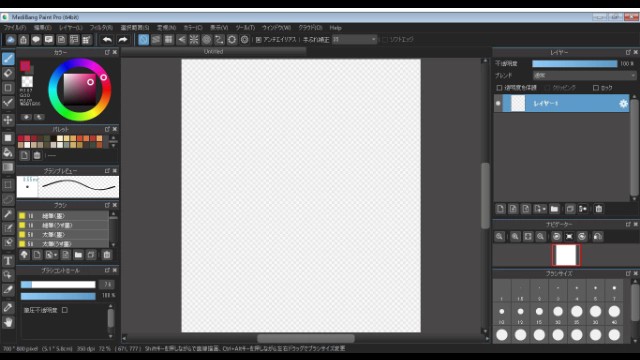Select the Gradient tool

point(8,167)
